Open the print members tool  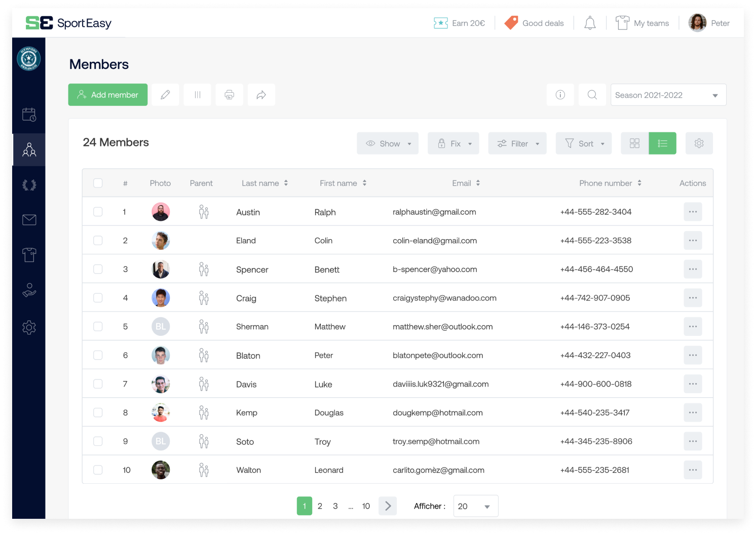[x=229, y=95]
